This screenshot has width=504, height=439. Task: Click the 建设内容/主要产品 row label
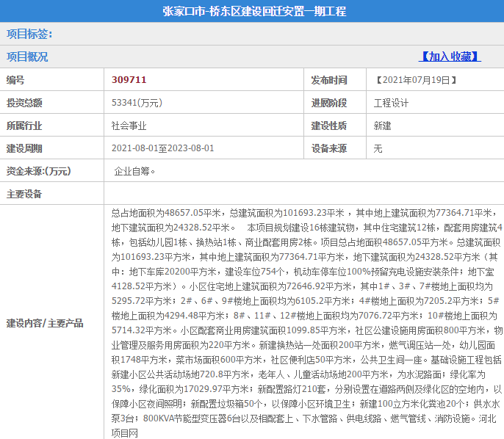[45, 323]
